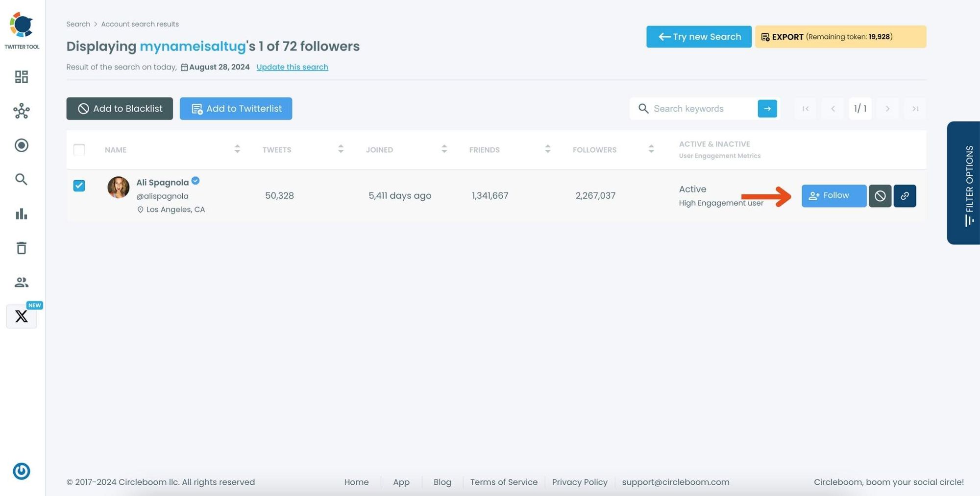Open the network graph icon in sidebar

(22, 111)
